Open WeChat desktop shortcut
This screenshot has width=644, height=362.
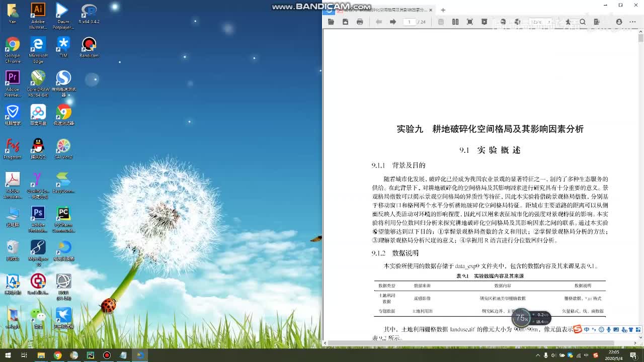(38, 318)
